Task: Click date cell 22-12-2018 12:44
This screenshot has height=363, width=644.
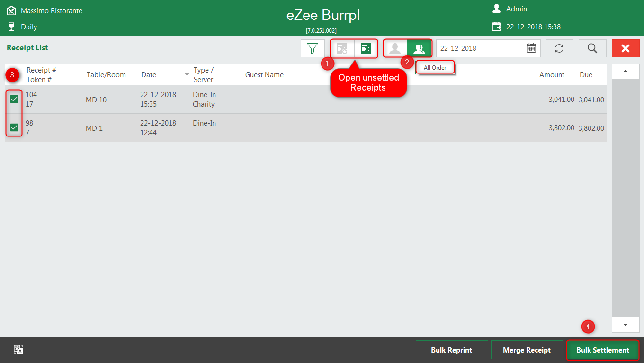Action: (158, 128)
